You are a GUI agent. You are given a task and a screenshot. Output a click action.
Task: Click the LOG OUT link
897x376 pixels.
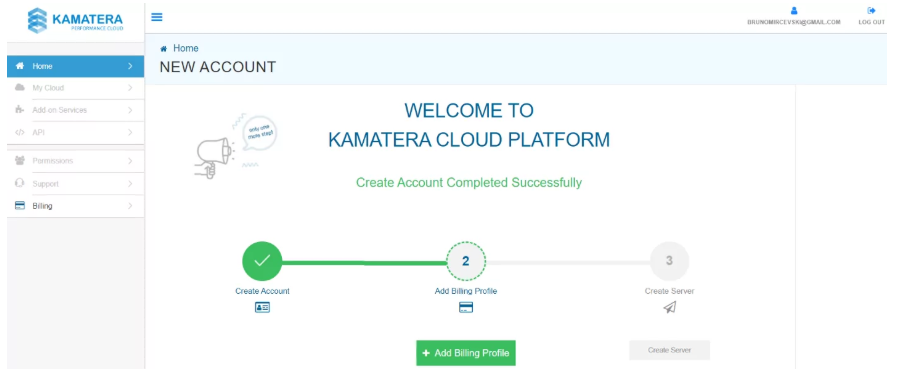coord(871,22)
